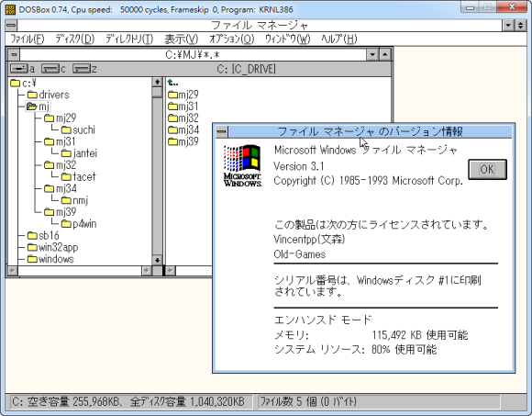Select windows folder in tree
Viewport: 532px width, 416px height.
[x=50, y=259]
